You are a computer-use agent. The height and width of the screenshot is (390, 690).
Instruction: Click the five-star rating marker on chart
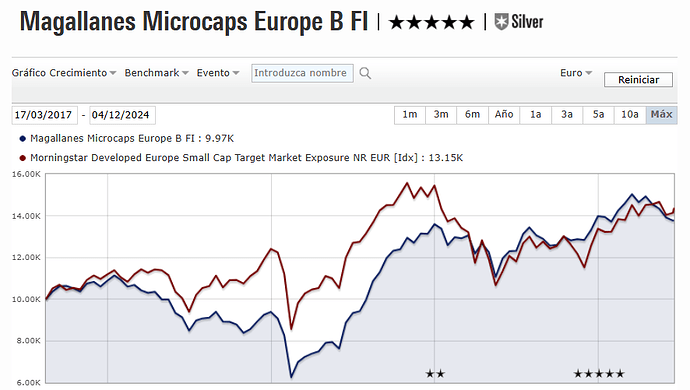599,374
